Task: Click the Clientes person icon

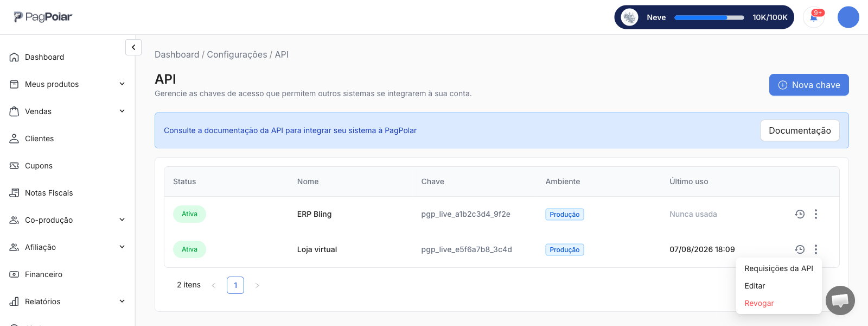Action: click(14, 139)
